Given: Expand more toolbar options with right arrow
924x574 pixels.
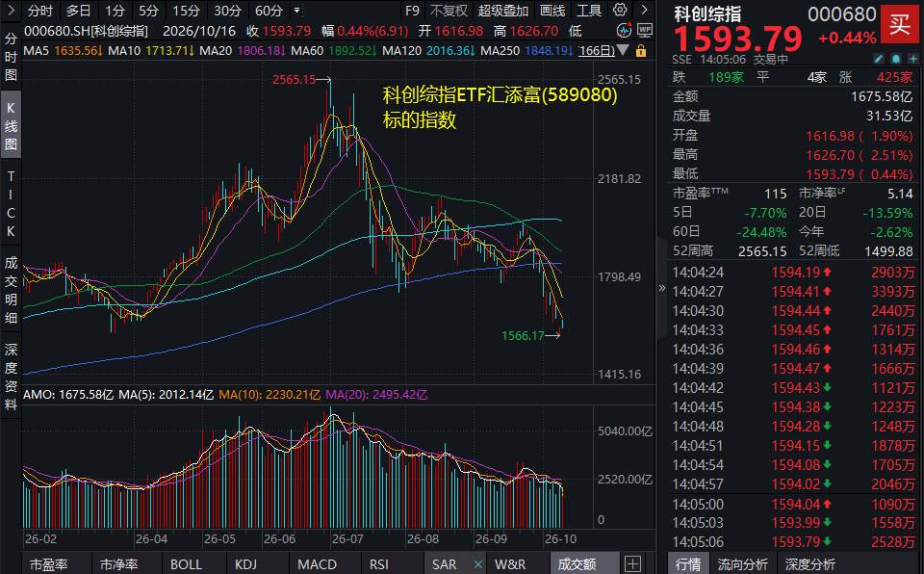Looking at the screenshot, I should (x=644, y=10).
